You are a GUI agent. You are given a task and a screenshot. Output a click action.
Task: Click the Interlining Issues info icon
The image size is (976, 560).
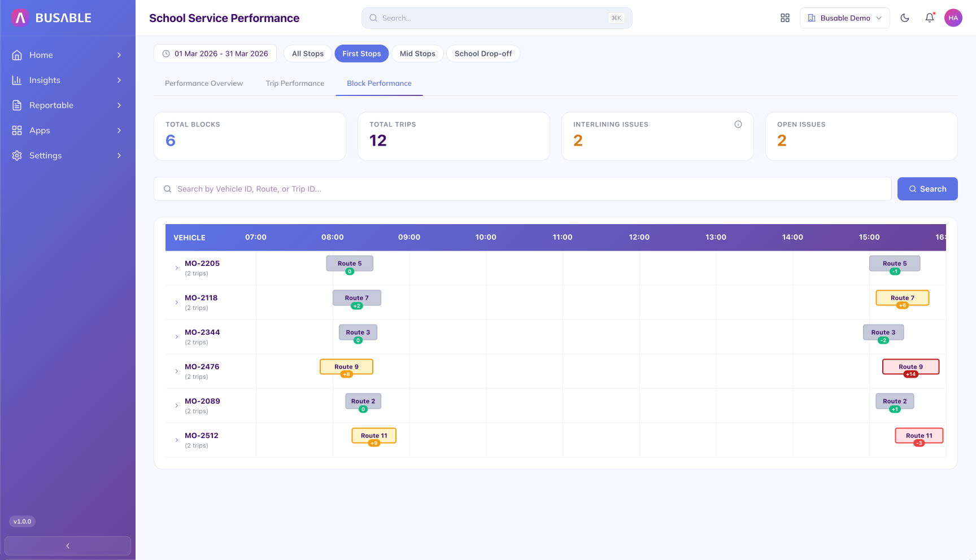[x=738, y=124]
